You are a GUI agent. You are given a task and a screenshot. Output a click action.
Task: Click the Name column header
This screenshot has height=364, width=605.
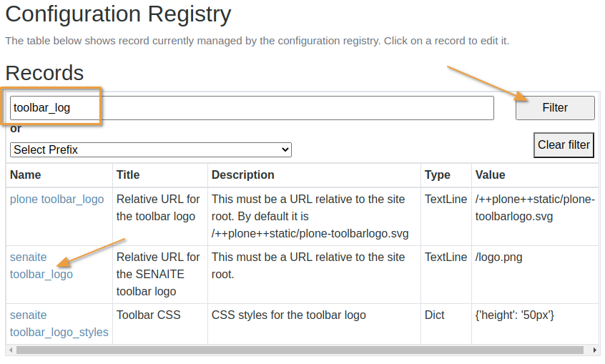(x=26, y=174)
